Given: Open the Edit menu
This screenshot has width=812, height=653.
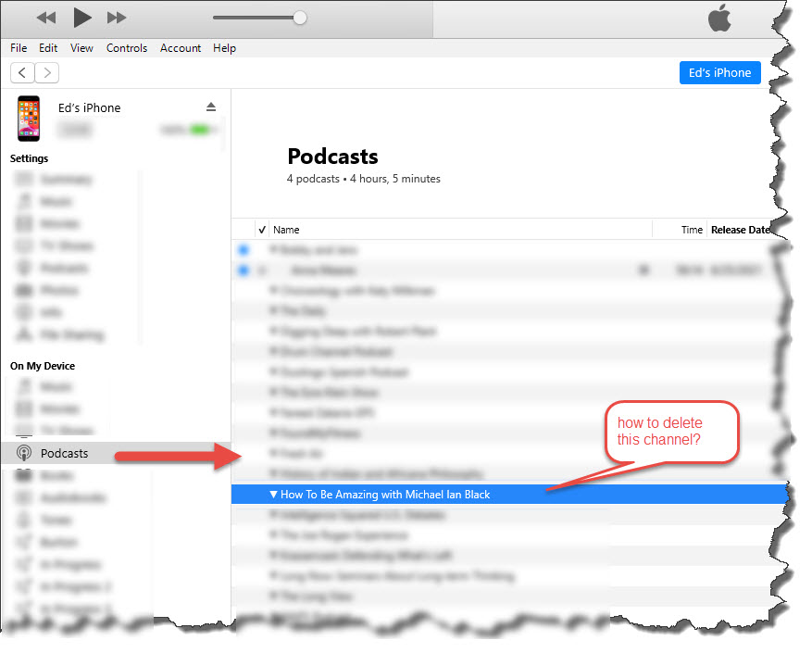Looking at the screenshot, I should [x=48, y=47].
